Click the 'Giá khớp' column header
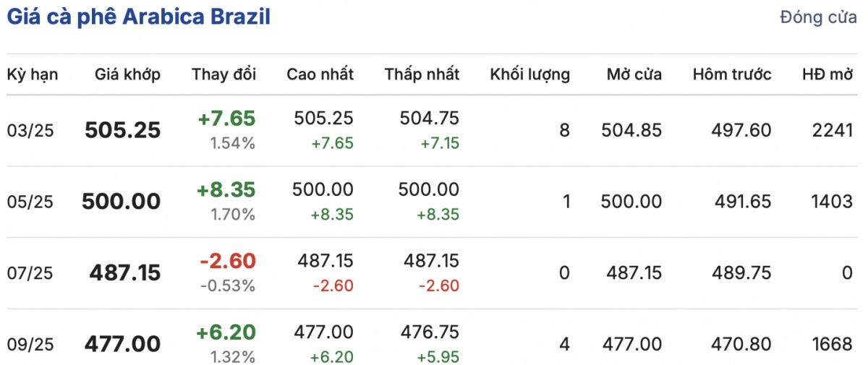 coord(127,74)
